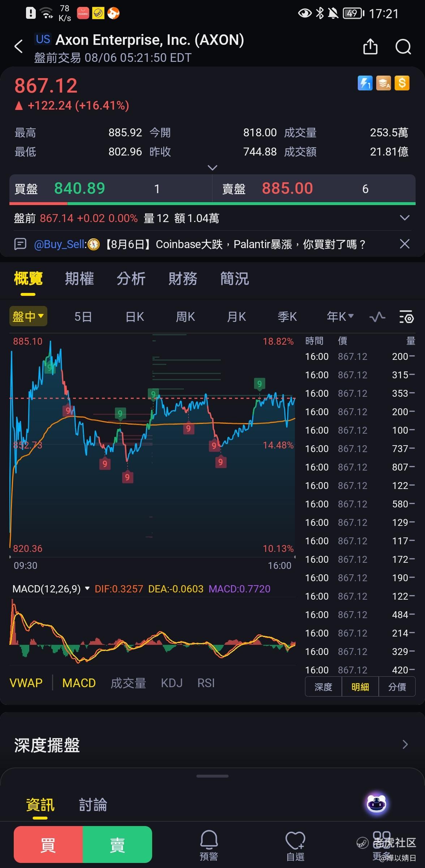Image resolution: width=425 pixels, height=868 pixels.
Task: Tap the red 買 buy button
Action: 48,844
